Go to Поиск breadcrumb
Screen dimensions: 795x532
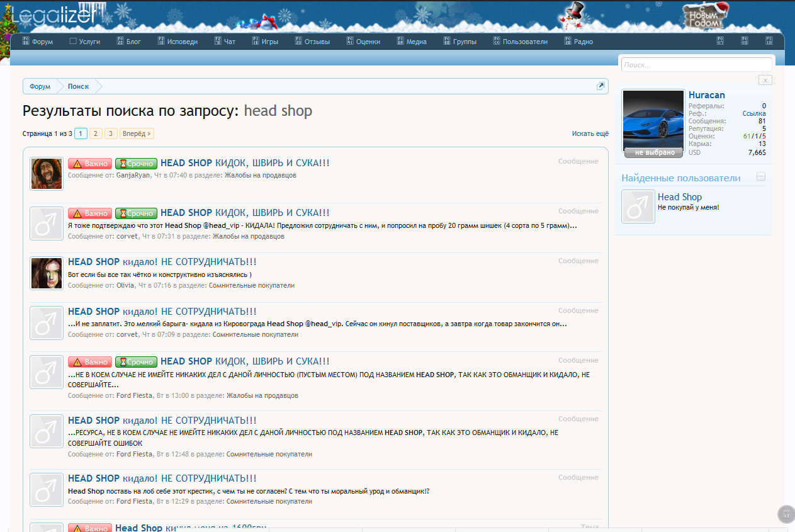(x=78, y=86)
